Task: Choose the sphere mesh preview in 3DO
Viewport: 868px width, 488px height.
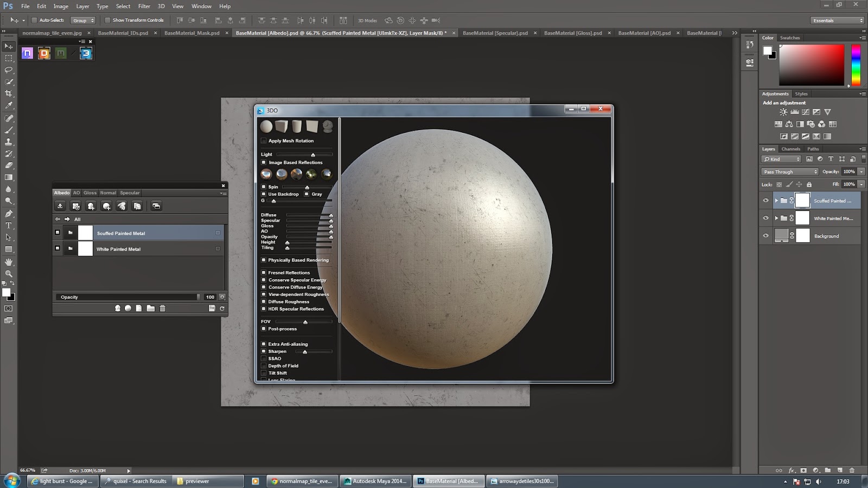Action: click(266, 127)
